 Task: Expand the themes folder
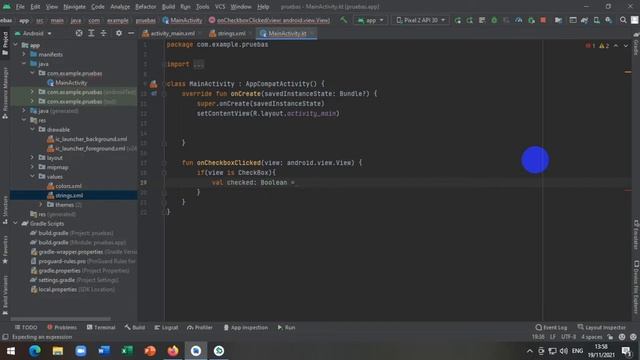coord(41,204)
